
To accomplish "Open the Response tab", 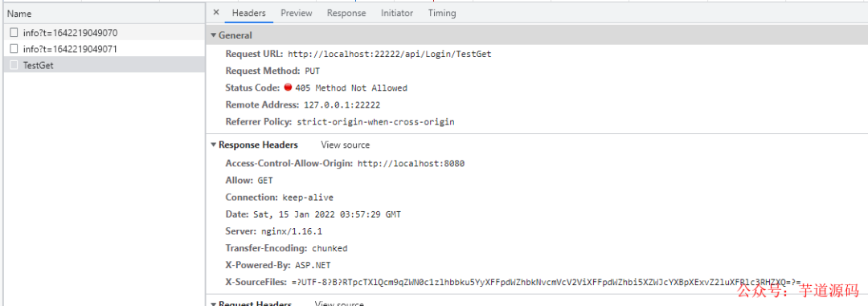I will [346, 13].
